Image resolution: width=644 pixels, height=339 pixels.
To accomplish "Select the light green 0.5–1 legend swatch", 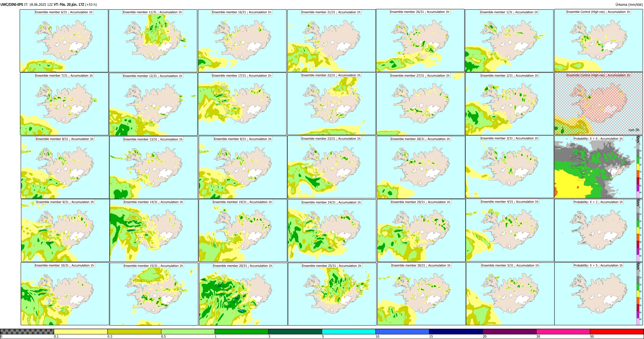I will point(188,332).
